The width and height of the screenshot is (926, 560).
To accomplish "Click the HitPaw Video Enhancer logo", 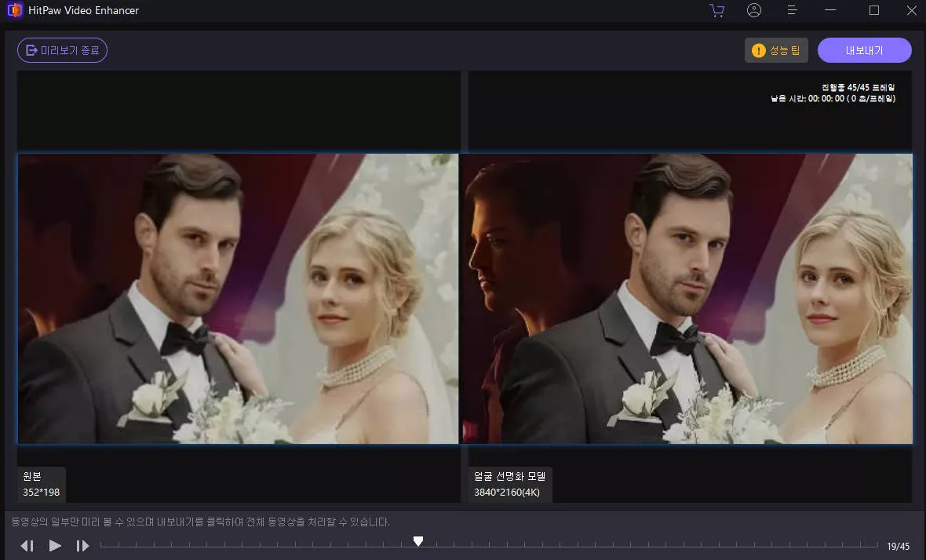I will point(14,11).
